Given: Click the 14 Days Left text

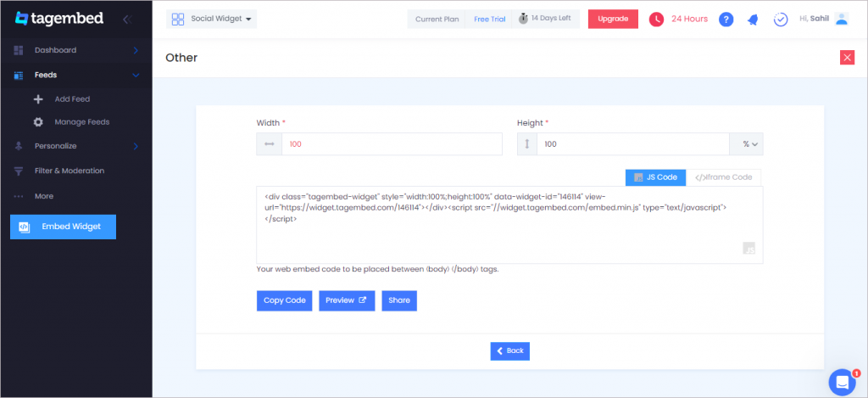Looking at the screenshot, I should click(551, 19).
